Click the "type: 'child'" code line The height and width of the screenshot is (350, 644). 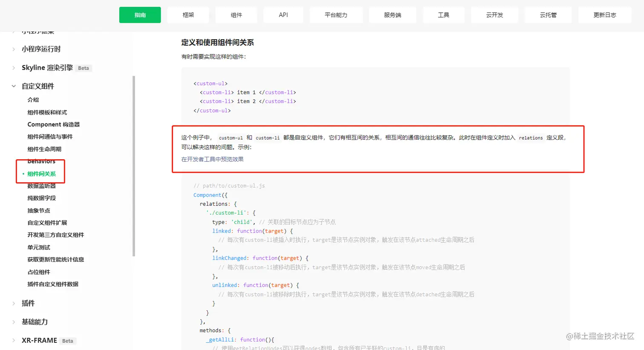(274, 222)
